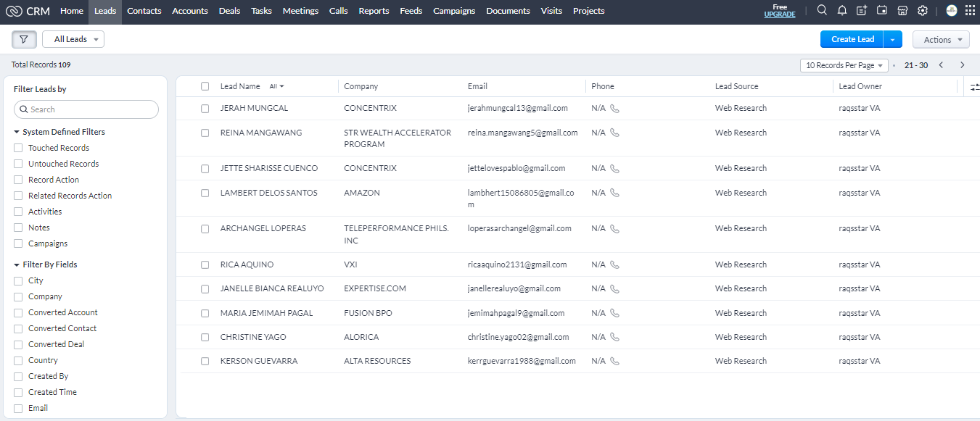The width and height of the screenshot is (980, 421).
Task: Click phone icon for JANELLE BIANCA REALUYO
Action: tap(614, 289)
